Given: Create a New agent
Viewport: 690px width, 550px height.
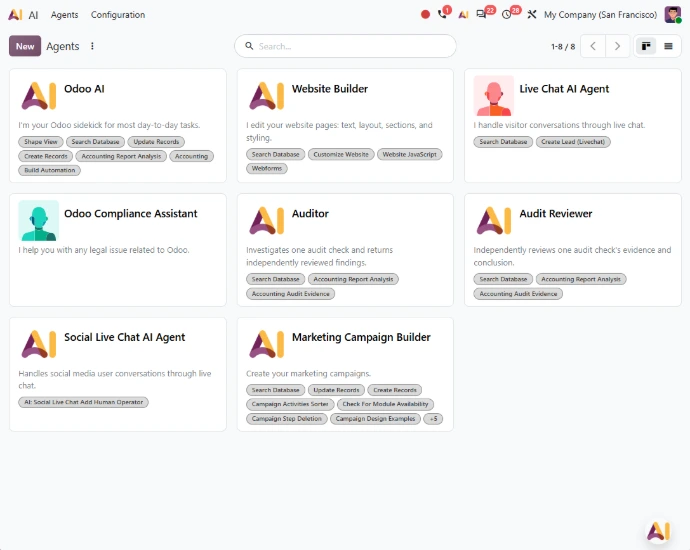Looking at the screenshot, I should pos(25,46).
